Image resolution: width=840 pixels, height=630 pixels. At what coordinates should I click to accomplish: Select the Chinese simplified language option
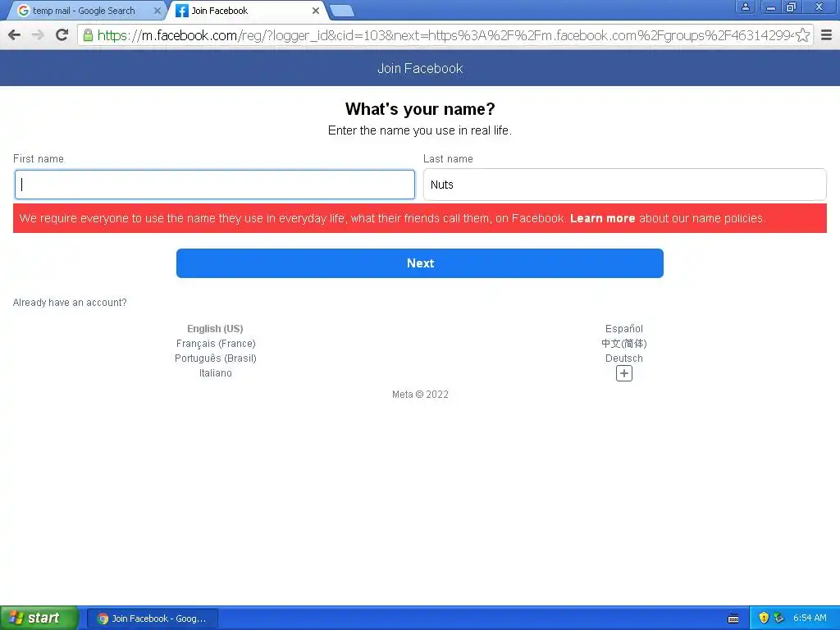[624, 344]
